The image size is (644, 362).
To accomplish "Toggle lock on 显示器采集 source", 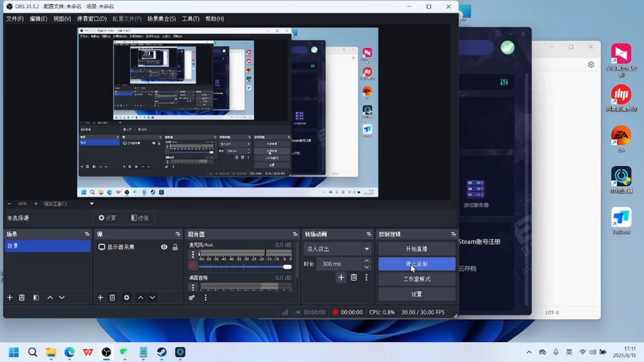I will coord(175,247).
